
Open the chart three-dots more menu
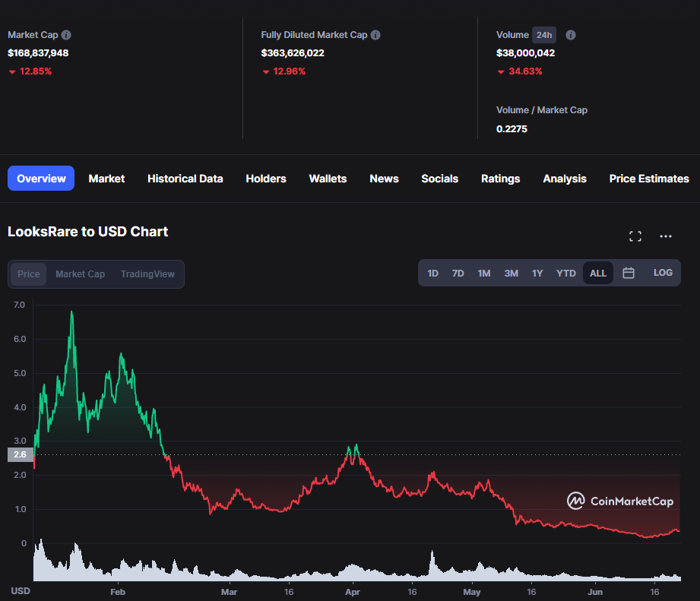666,236
